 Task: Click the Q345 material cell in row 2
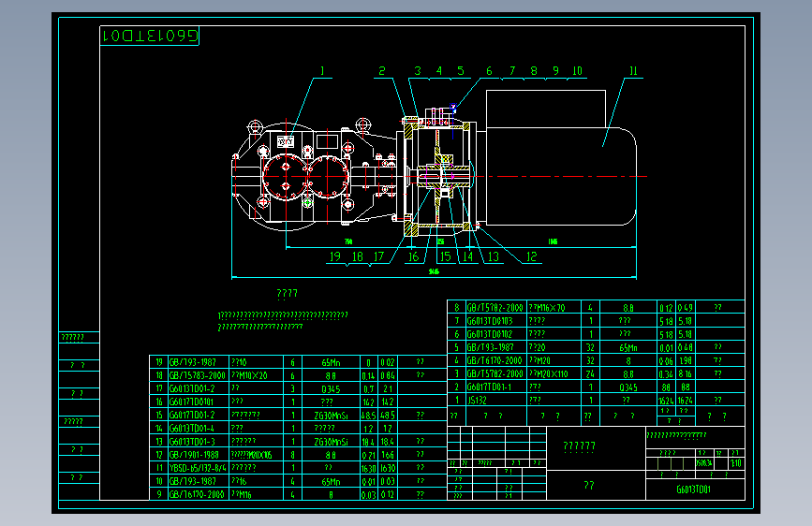(x=628, y=387)
